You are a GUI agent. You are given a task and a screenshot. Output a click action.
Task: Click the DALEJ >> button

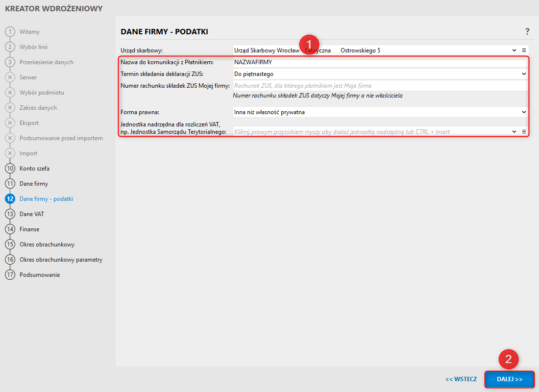pyautogui.click(x=510, y=379)
